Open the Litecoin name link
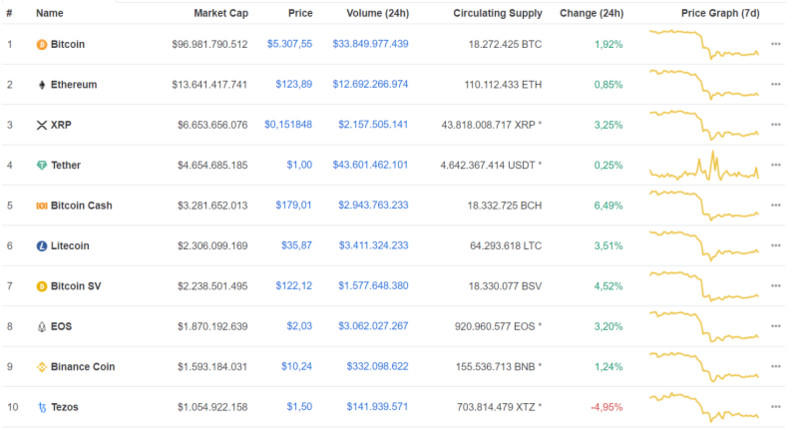This screenshot has height=430, width=798. [x=70, y=246]
